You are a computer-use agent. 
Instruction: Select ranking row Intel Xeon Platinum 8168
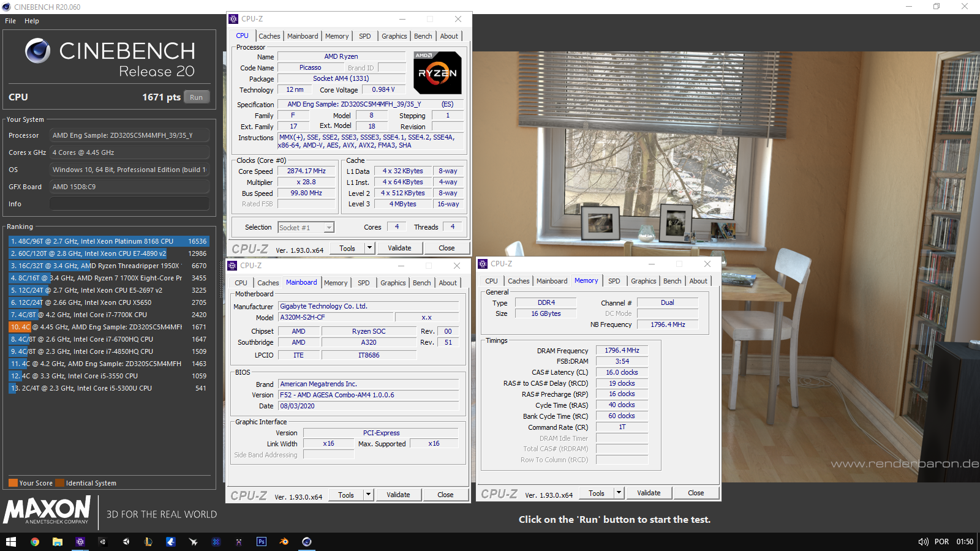108,241
